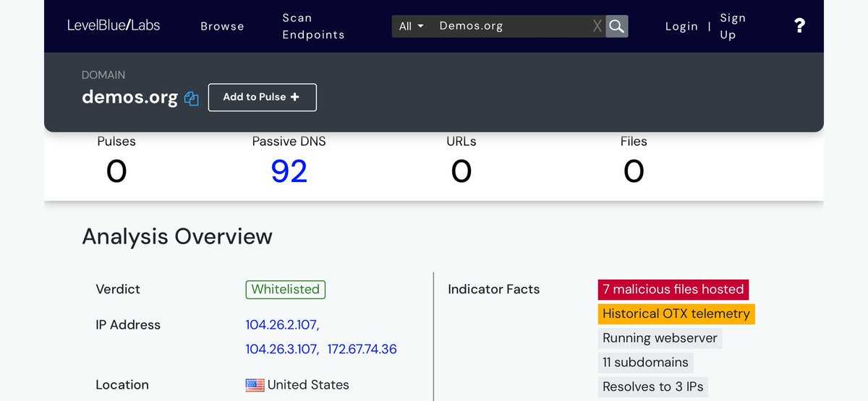Viewport: 868px width, 401px height.
Task: Click the Sign Up link
Action: click(732, 26)
